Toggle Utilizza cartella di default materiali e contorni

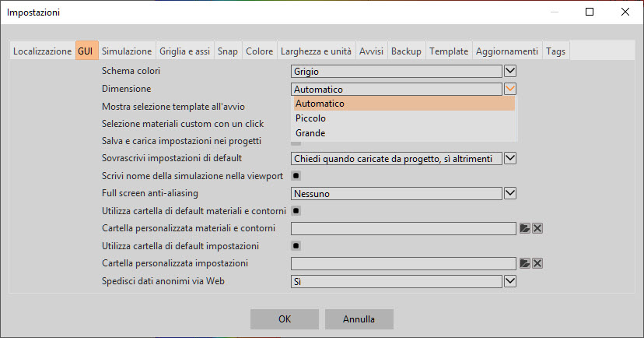(296, 210)
